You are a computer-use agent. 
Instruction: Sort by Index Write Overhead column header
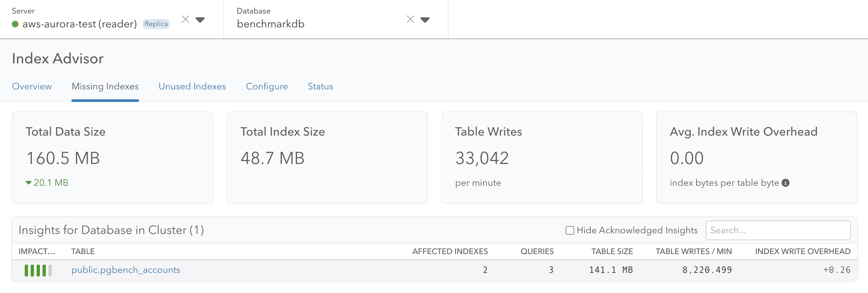point(802,251)
